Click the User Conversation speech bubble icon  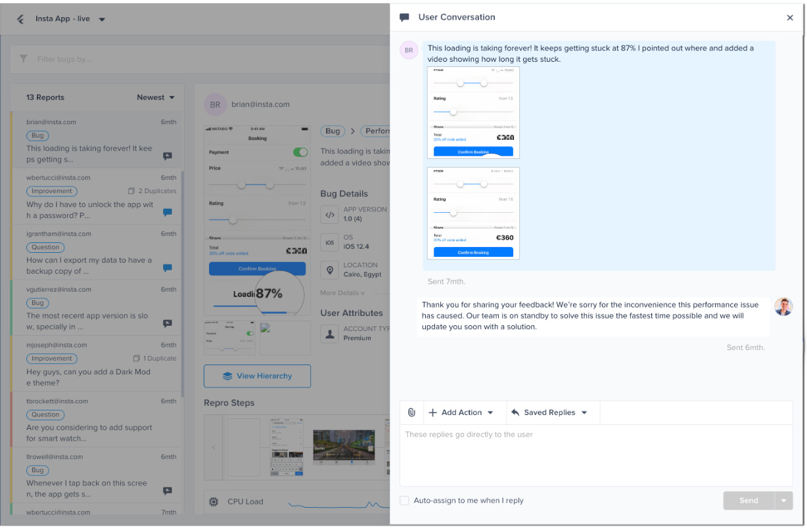(x=405, y=18)
